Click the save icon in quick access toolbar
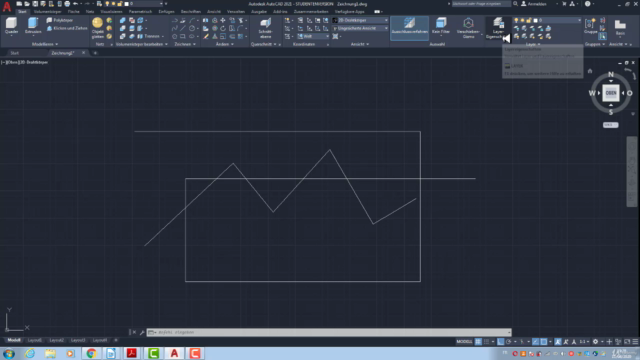The width and height of the screenshot is (640, 360). pyautogui.click(x=35, y=4)
